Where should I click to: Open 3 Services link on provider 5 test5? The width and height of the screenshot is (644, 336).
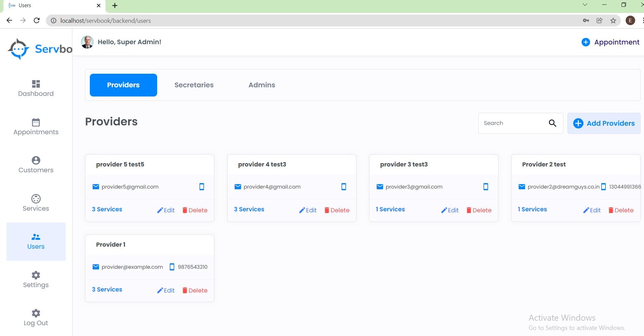[107, 209]
